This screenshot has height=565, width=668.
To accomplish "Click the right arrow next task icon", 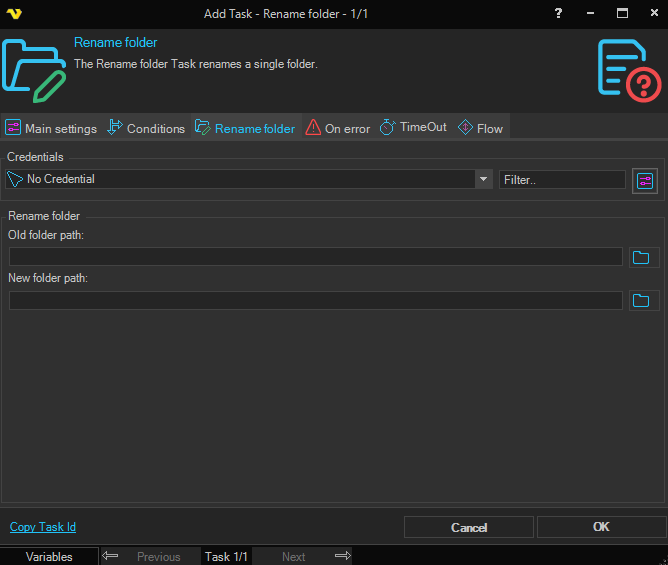I will tap(342, 556).
